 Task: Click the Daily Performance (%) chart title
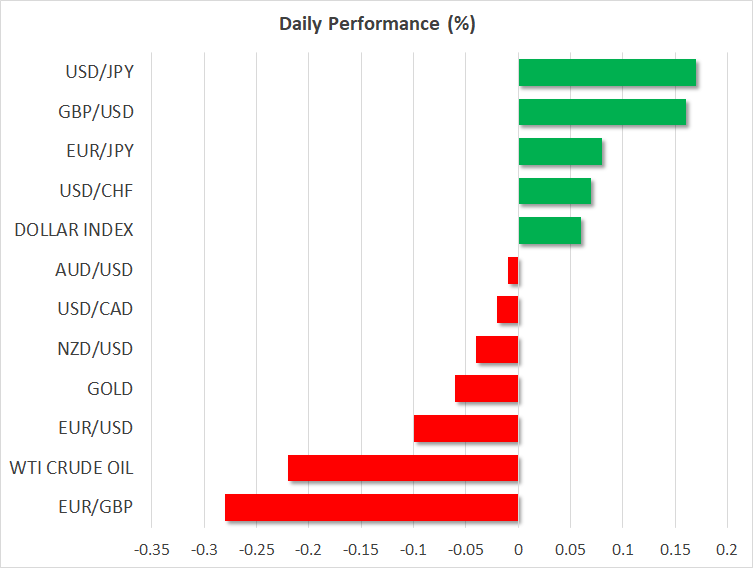(x=376, y=24)
